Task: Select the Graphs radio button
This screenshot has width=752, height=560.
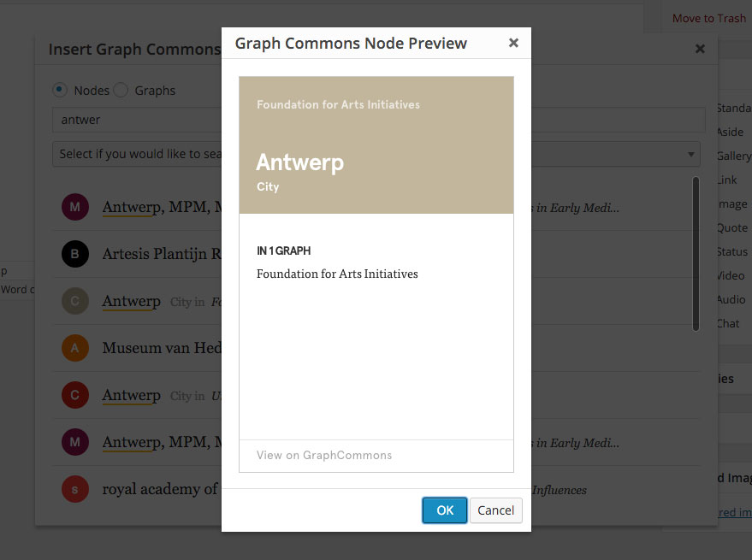Action: (x=121, y=90)
